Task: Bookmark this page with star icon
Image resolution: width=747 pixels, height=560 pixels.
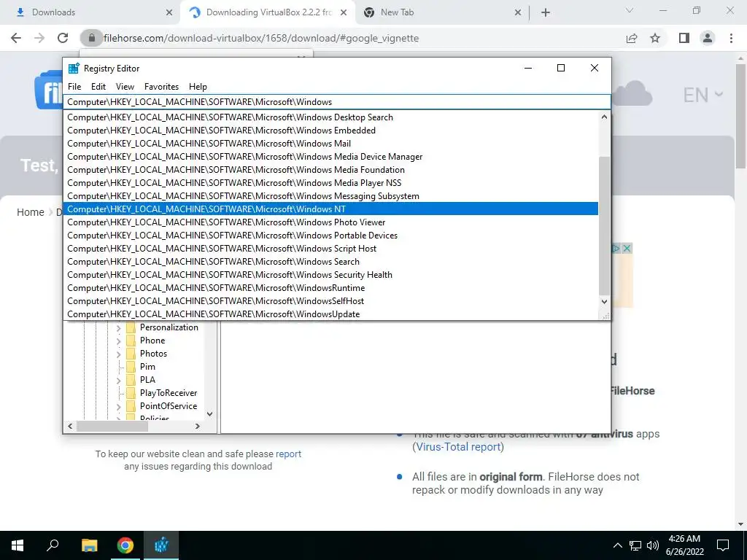Action: click(655, 38)
